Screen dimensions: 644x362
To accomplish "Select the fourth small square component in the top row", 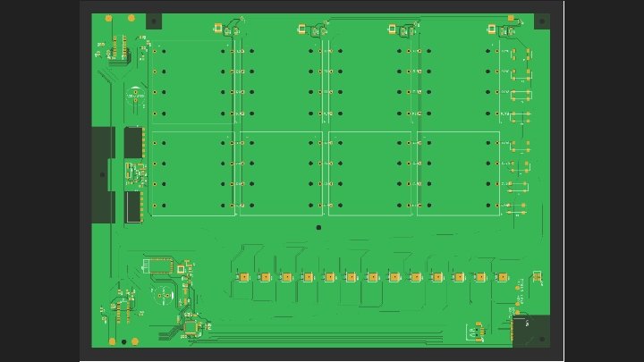I will tap(491, 29).
